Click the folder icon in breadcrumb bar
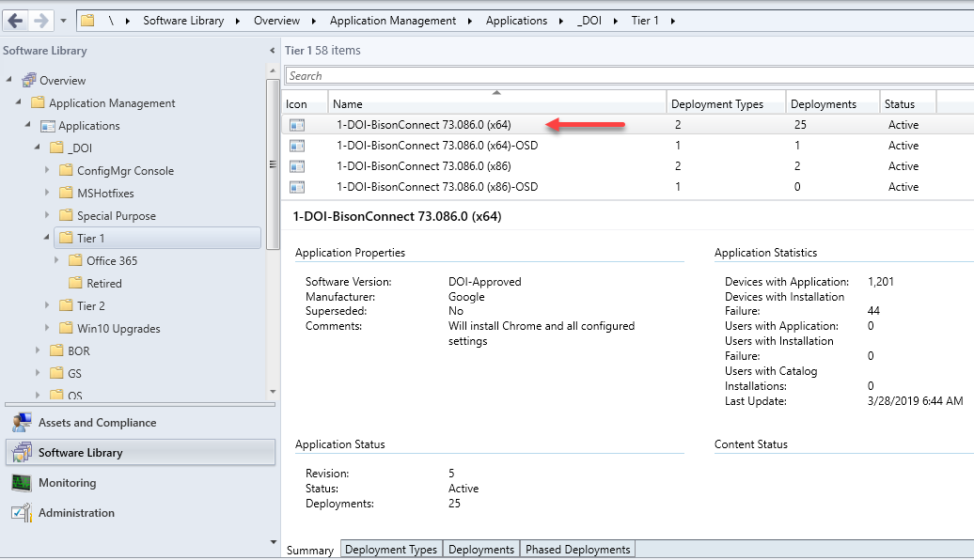 pyautogui.click(x=87, y=21)
